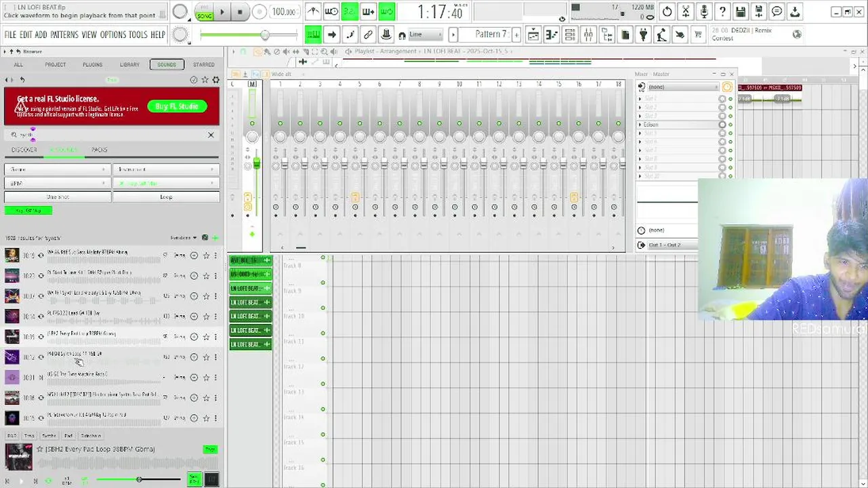This screenshot has height=488, width=868.
Task: Click the export download icon
Action: click(795, 12)
